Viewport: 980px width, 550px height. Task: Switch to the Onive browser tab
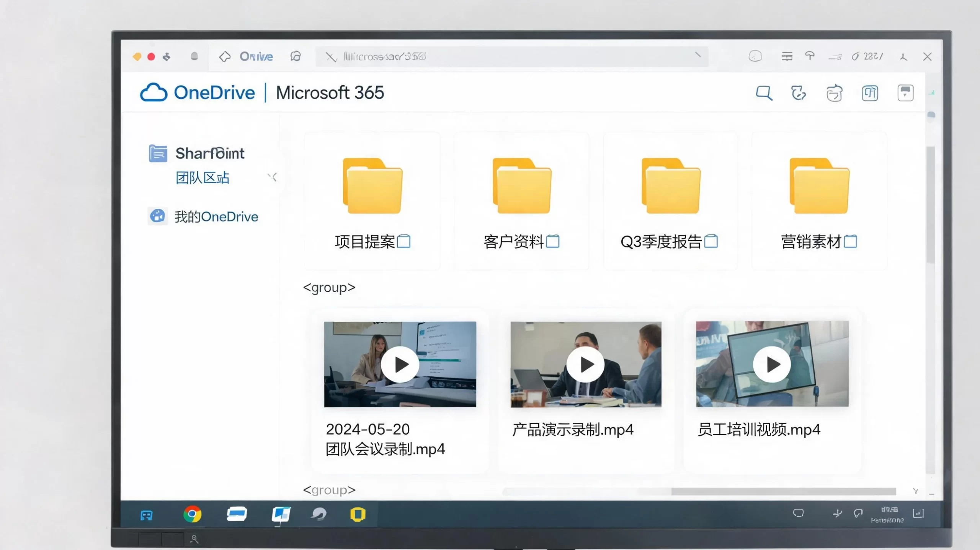(x=256, y=57)
